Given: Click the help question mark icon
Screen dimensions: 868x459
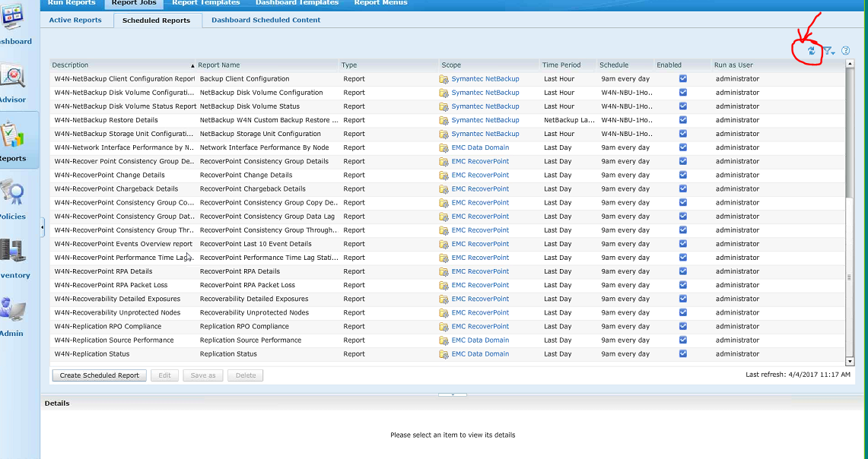Looking at the screenshot, I should (x=845, y=51).
